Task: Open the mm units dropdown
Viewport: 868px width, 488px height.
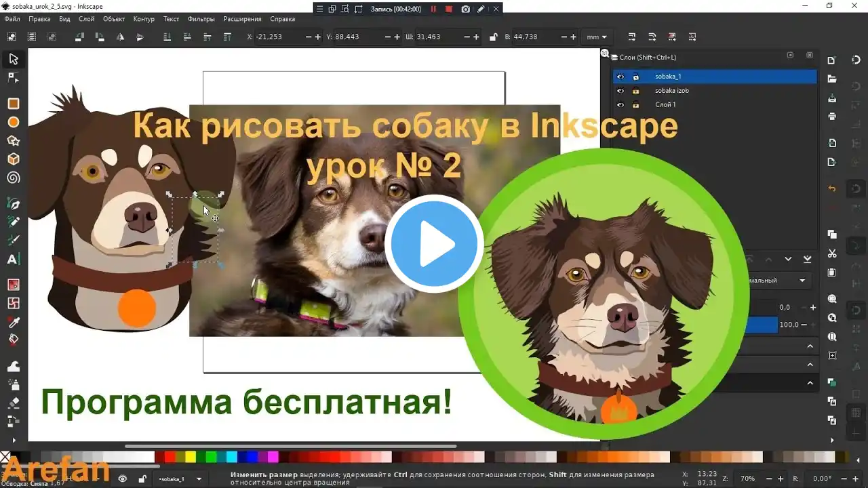Action: [597, 37]
